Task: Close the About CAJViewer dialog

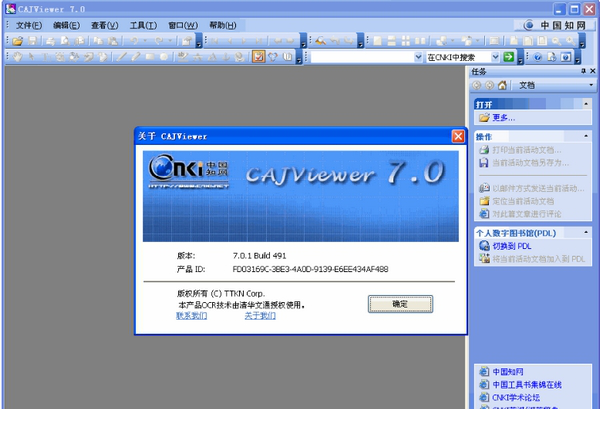Action: pos(458,136)
